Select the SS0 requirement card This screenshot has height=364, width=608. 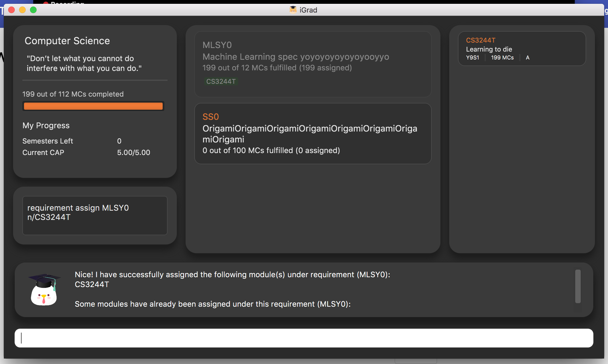(x=313, y=133)
